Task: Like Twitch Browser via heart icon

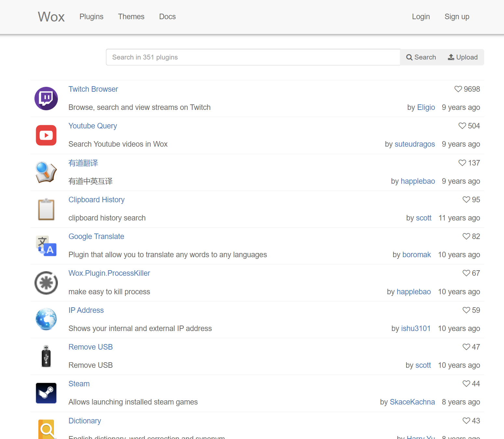Action: coord(458,89)
